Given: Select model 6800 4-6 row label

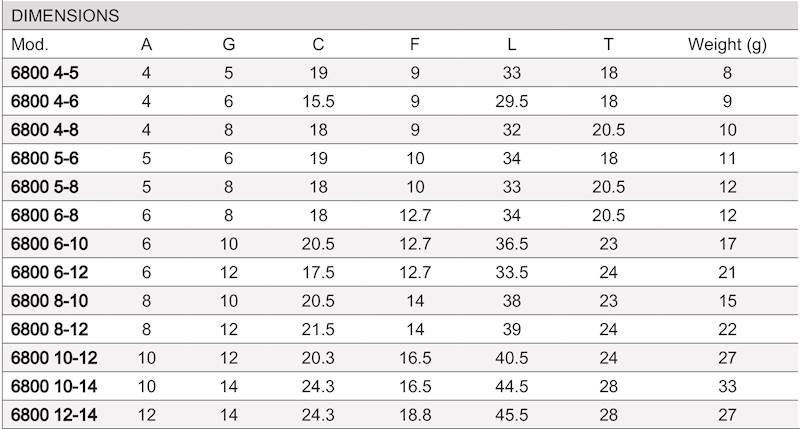Looking at the screenshot, I should click(45, 101).
